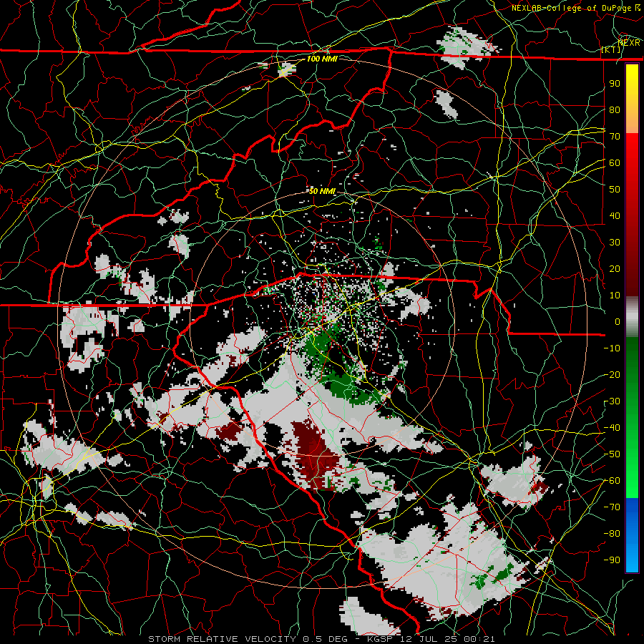Click the 10 value on the velocity scale
The height and width of the screenshot is (644, 644).
click(615, 296)
